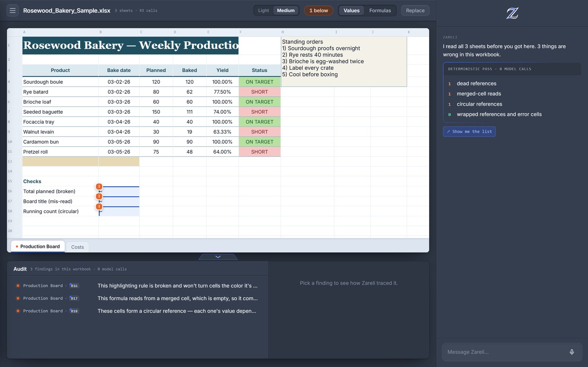Select the 'Sourdough boule' cell
Image resolution: width=588 pixels, height=367 pixels.
coord(60,82)
